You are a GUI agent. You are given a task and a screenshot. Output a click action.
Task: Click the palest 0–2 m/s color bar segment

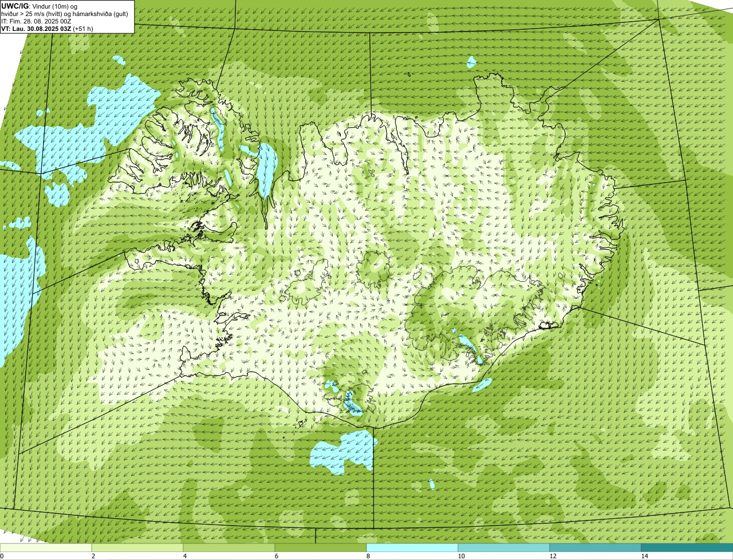46,547
